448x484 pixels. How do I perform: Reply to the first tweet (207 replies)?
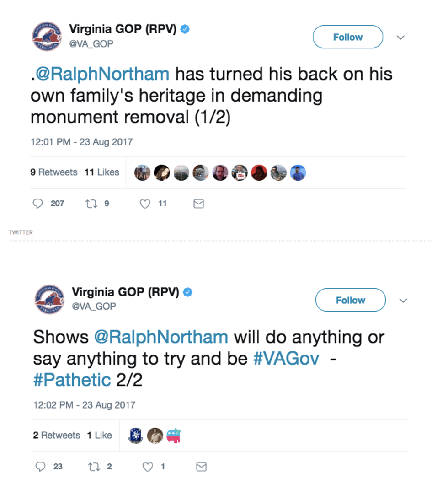point(38,204)
